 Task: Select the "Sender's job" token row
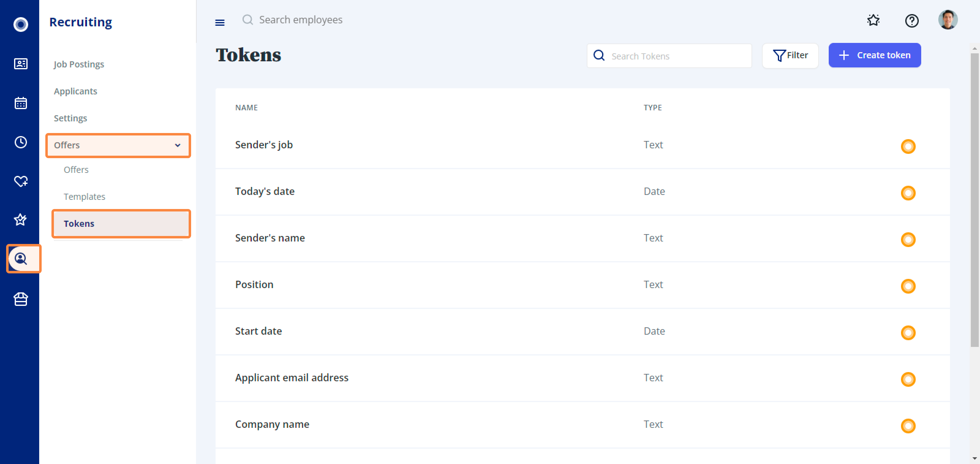point(582,145)
